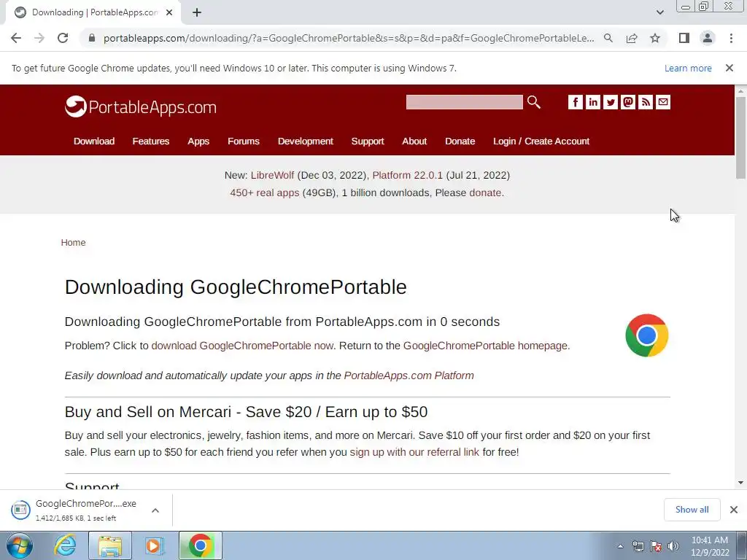
Task: Open the Support menu item
Action: pyautogui.click(x=368, y=141)
